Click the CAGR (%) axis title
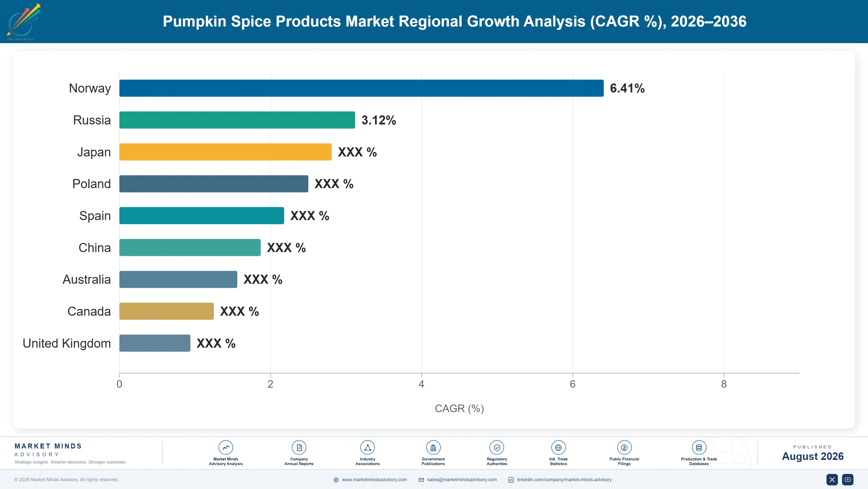Viewport: 868px width, 489px height. click(x=459, y=408)
